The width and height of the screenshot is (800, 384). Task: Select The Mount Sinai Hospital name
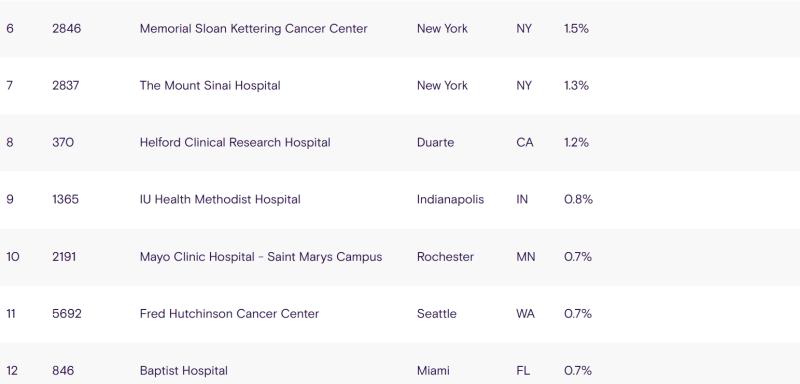(x=210, y=86)
